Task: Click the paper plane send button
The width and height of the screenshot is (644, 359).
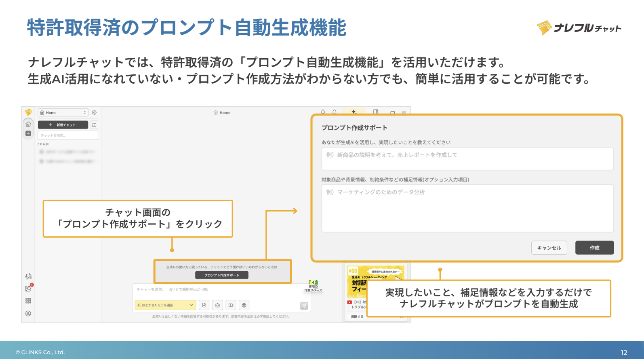Action: coord(304,306)
